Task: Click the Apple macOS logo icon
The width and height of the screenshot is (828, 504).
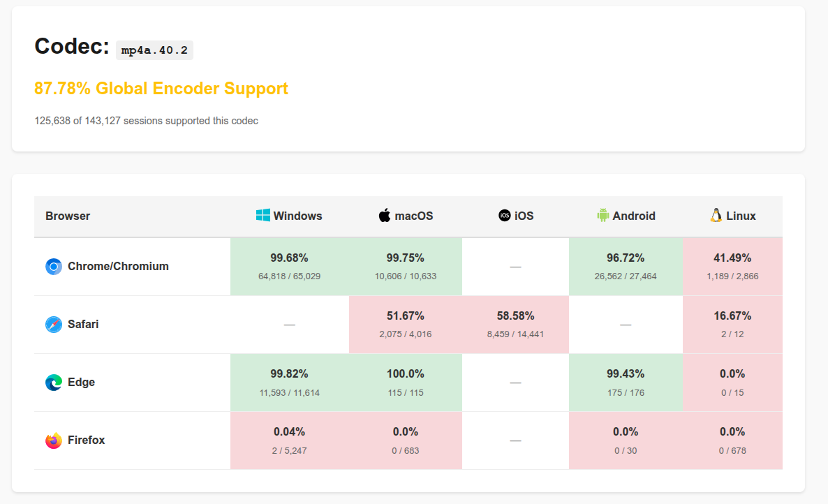Action: [385, 216]
